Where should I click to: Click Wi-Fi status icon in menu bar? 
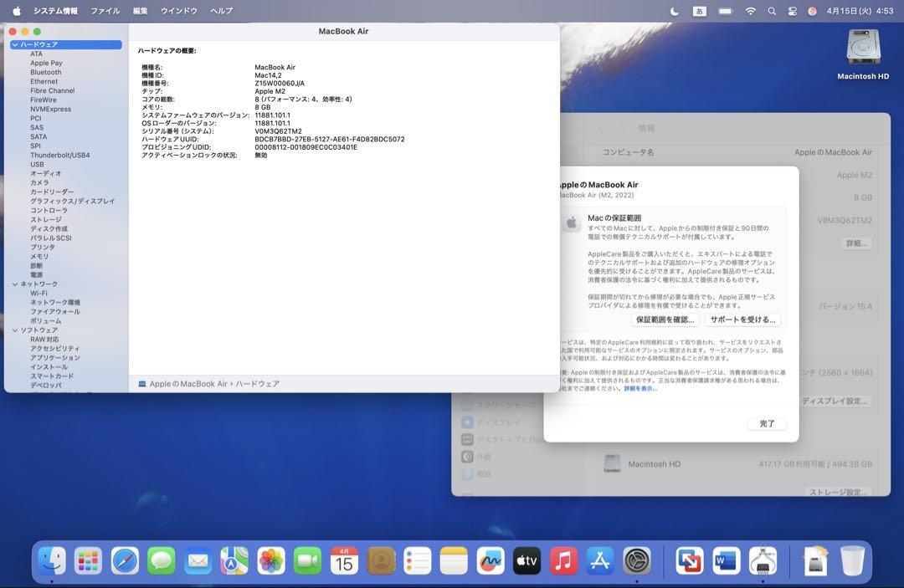point(750,11)
